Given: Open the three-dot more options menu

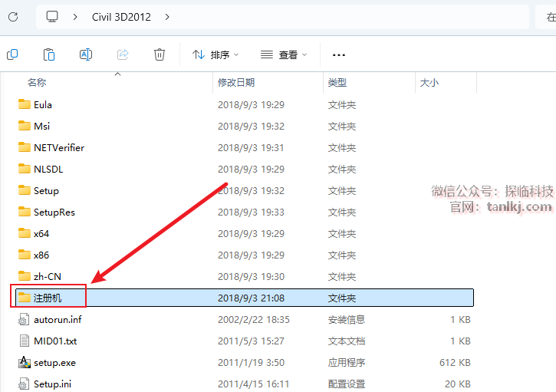Looking at the screenshot, I should click(x=339, y=55).
